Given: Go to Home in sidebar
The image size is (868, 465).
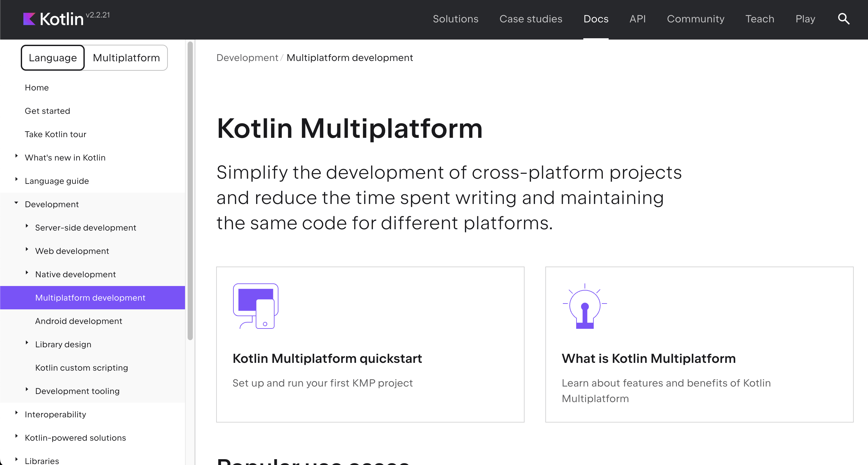Looking at the screenshot, I should click(37, 88).
